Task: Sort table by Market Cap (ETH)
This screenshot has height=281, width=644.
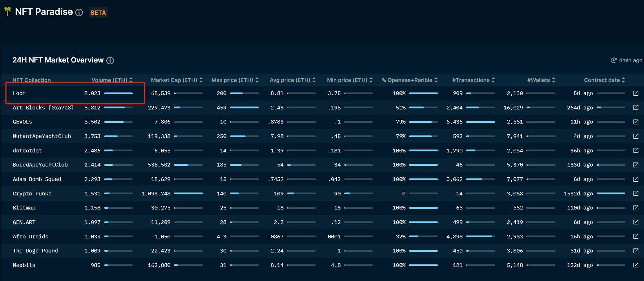Action: click(176, 80)
